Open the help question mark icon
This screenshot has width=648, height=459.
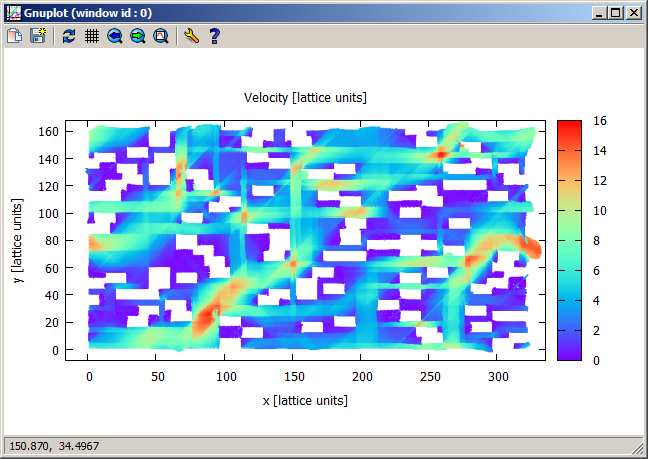(214, 36)
